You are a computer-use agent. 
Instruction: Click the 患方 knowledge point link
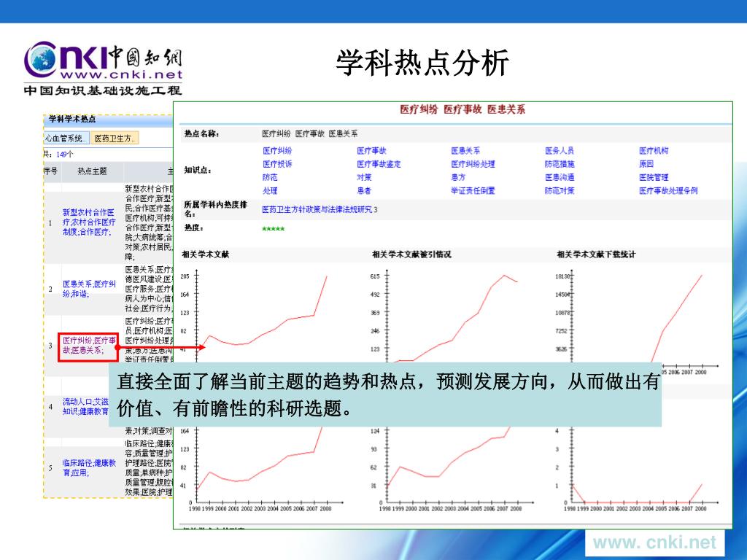[x=458, y=177]
